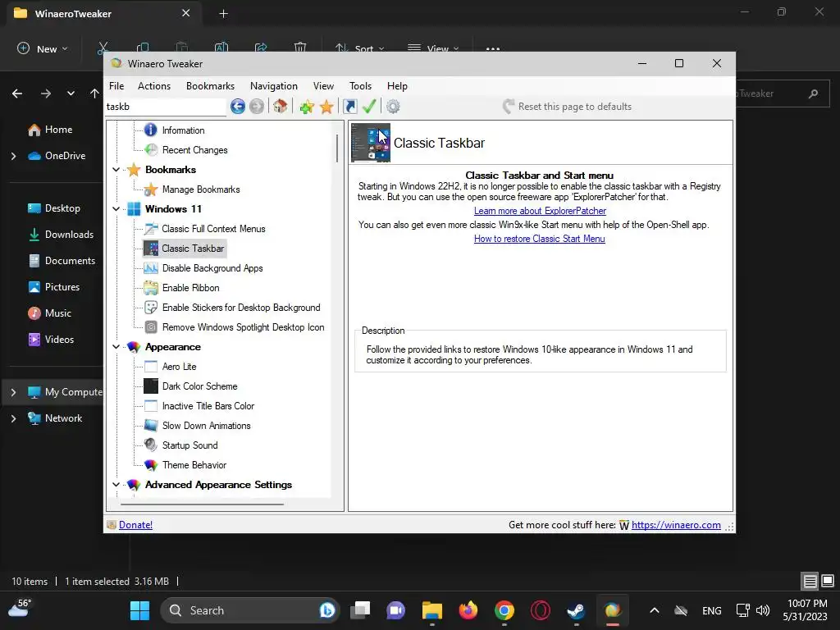Click the tree panel vertical scrollbar
The height and width of the screenshot is (630, 840).
tap(337, 148)
